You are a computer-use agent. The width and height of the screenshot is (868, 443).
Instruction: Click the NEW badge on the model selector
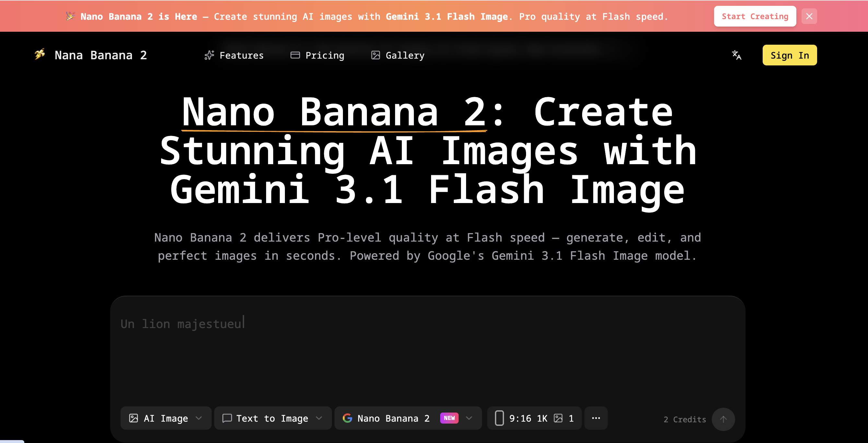point(449,418)
